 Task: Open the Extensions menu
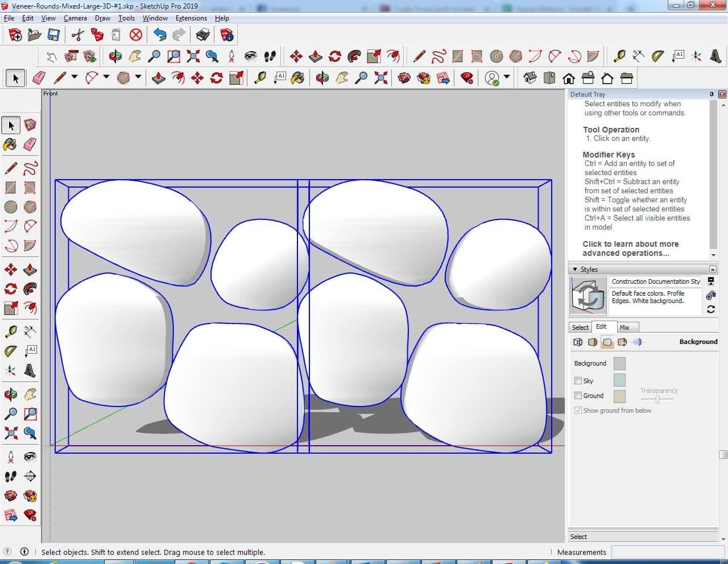(191, 18)
